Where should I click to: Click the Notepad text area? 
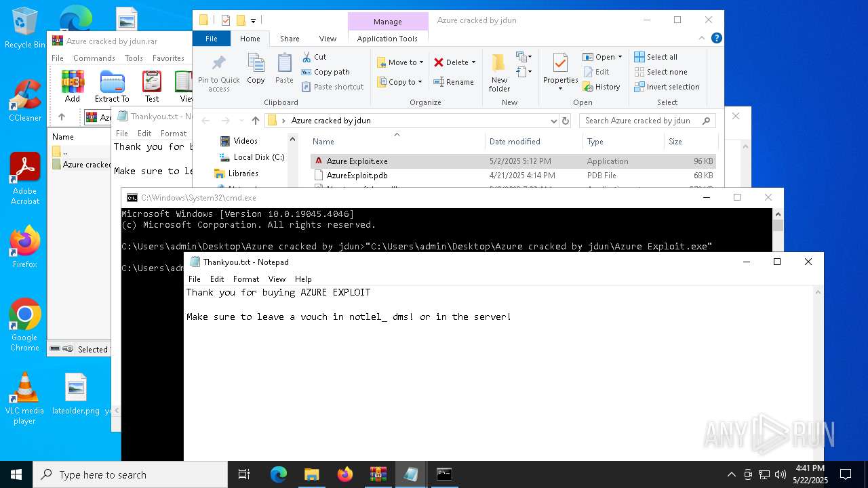(499, 373)
